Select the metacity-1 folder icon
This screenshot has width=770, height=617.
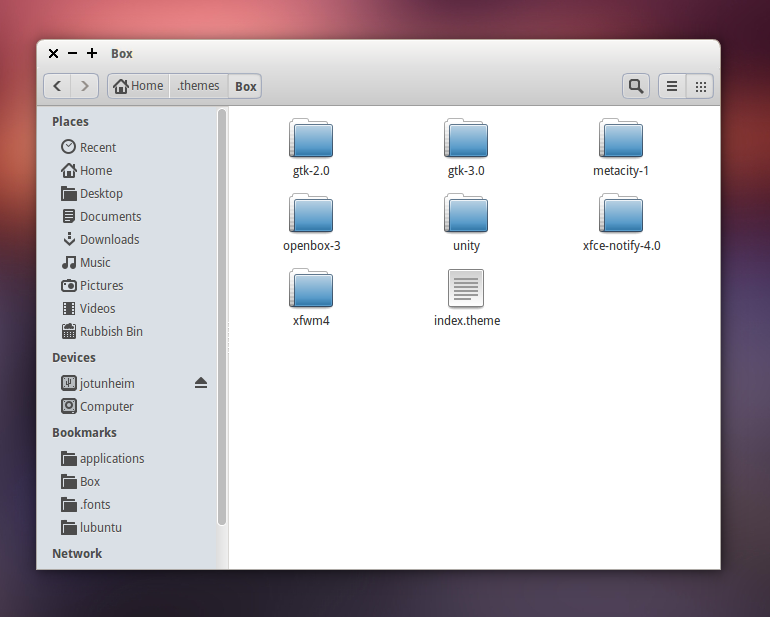[x=621, y=138]
